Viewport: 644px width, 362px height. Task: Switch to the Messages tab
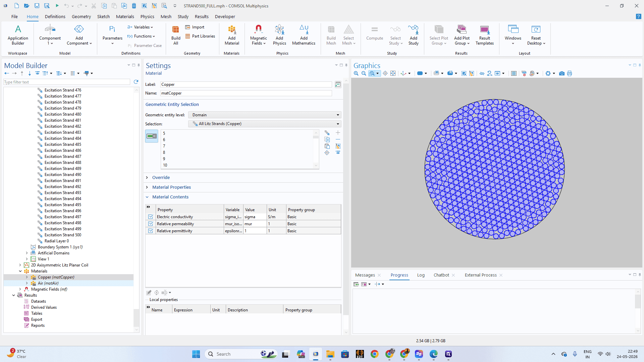point(365,275)
